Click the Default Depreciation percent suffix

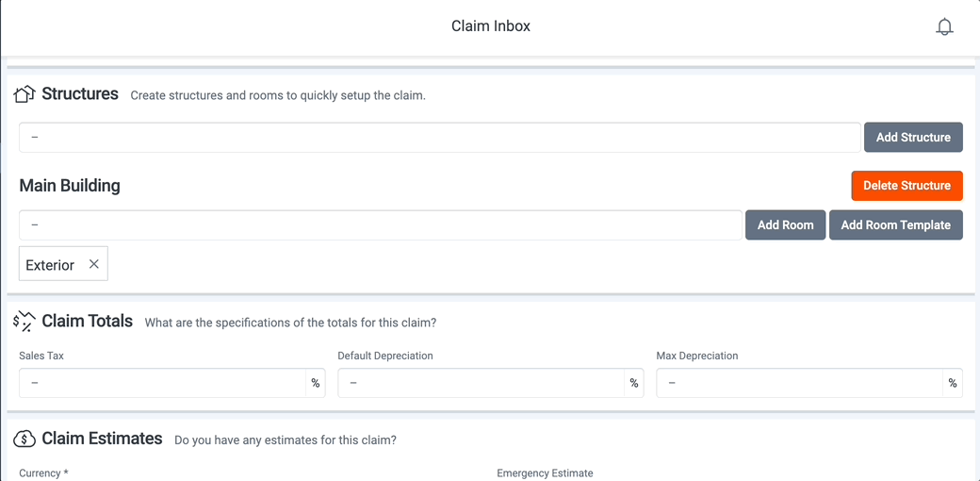click(634, 383)
